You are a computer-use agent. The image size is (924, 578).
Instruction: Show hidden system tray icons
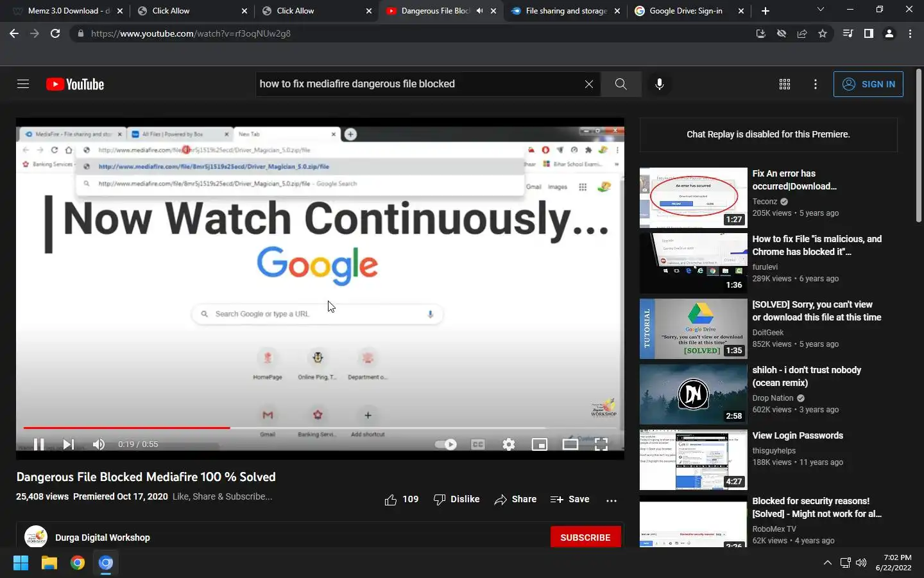point(828,563)
